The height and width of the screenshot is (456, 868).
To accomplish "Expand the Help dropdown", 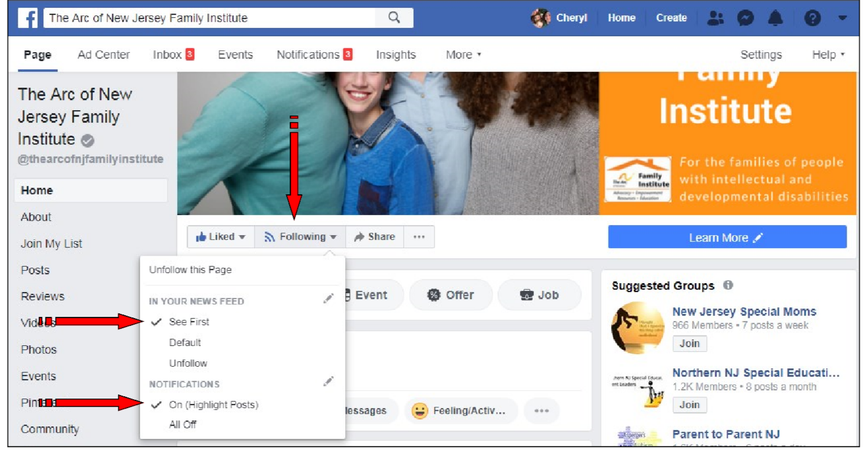I will tap(828, 54).
